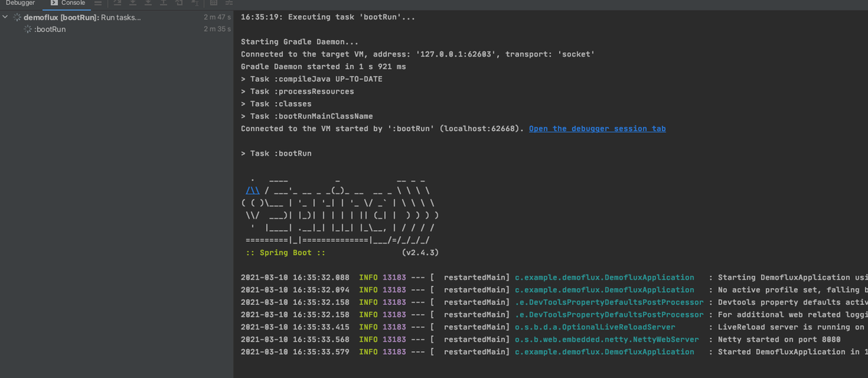Click the Run to Cursor toolbar icon
The height and width of the screenshot is (378, 868).
(196, 3)
